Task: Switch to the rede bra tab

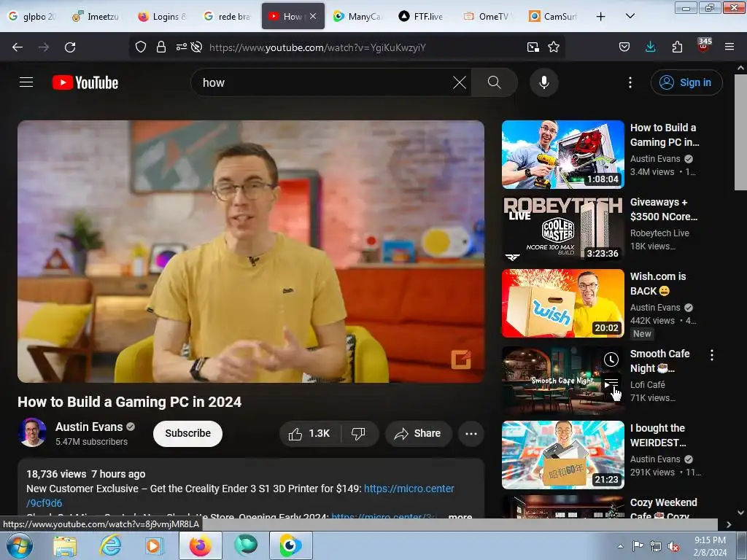Action: point(228,16)
